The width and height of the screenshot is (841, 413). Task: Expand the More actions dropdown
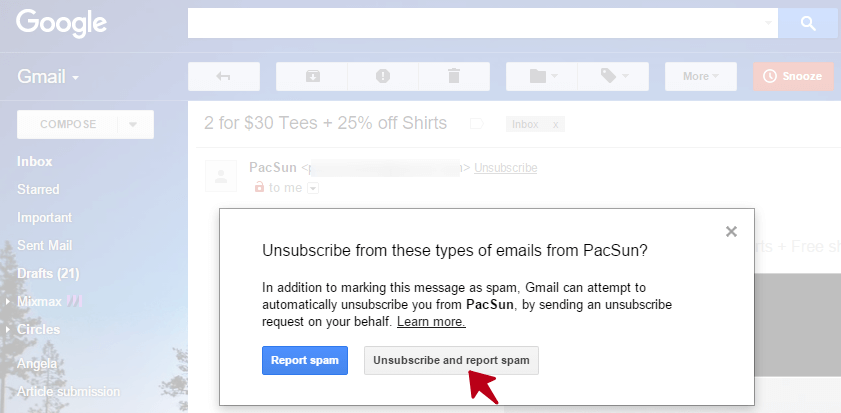click(700, 76)
